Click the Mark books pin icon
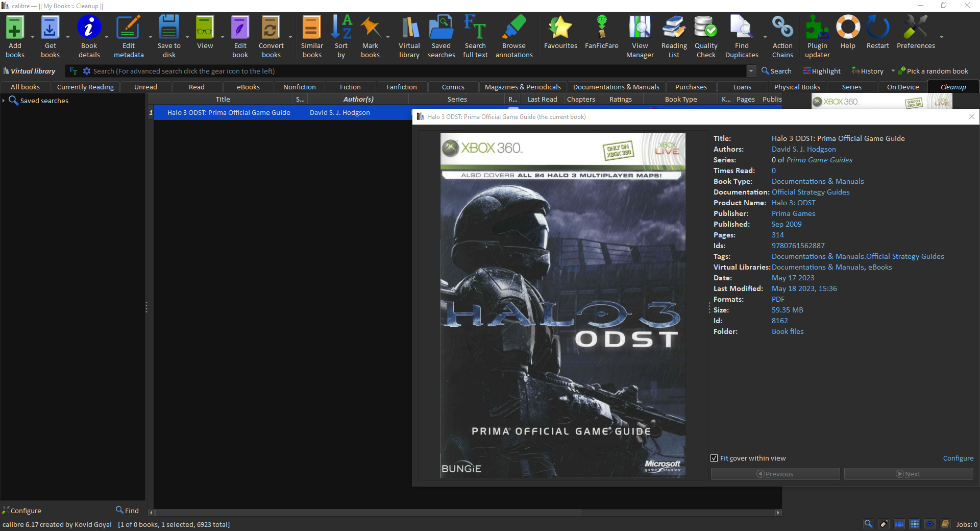 (370, 28)
